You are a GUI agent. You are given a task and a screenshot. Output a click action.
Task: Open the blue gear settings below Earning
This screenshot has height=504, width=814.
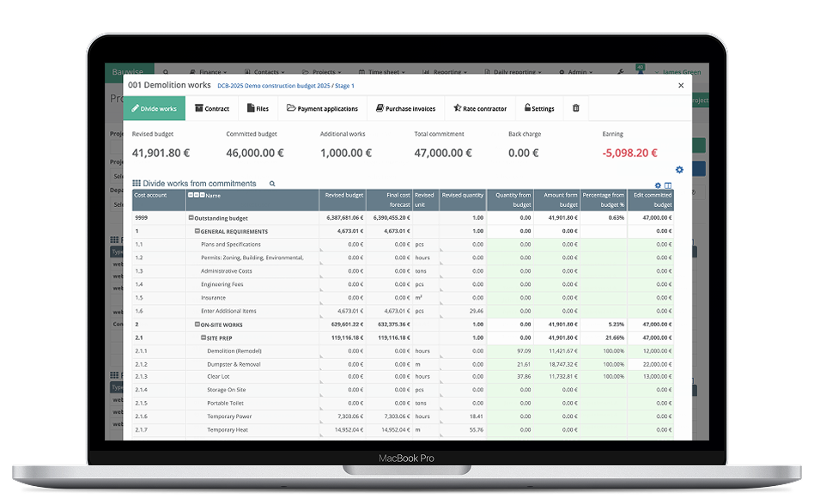pyautogui.click(x=679, y=170)
